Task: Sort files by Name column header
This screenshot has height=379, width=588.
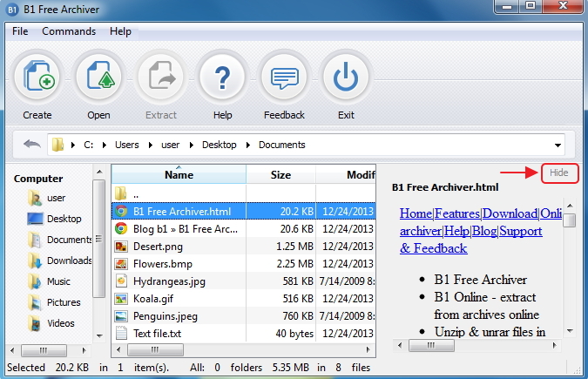Action: (179, 174)
